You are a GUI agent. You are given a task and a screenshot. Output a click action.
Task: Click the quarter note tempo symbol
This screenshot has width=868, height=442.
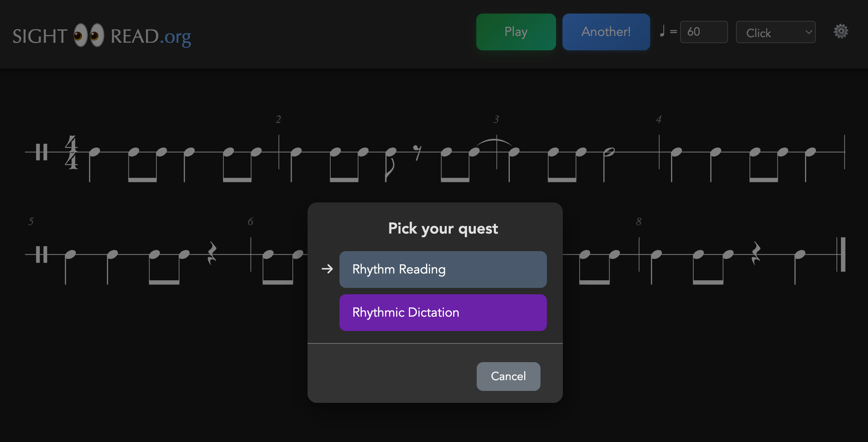(662, 31)
